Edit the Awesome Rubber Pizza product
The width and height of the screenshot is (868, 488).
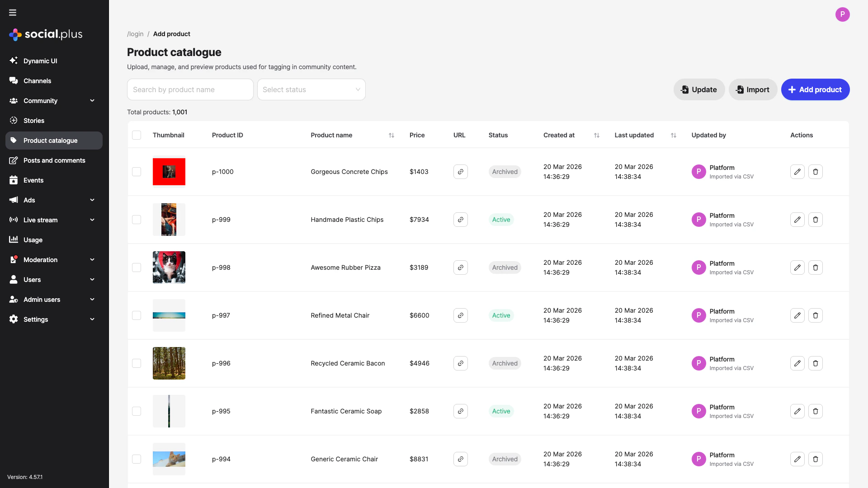click(797, 267)
